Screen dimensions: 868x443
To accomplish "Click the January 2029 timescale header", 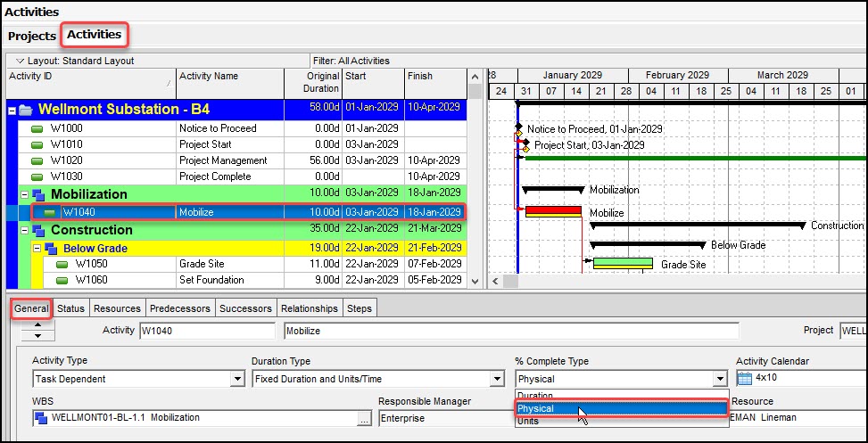I will tap(573, 75).
